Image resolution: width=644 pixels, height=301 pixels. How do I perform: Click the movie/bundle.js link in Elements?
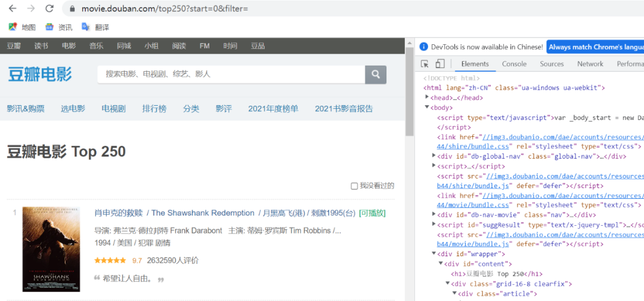[473, 244]
